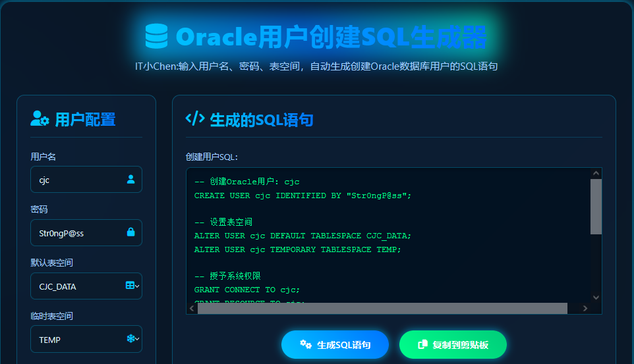
Task: Click the lock icon in the password field
Action: tap(130, 232)
